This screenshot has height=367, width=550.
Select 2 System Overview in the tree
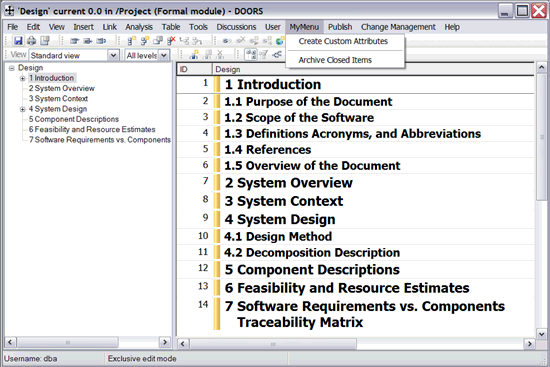(62, 88)
